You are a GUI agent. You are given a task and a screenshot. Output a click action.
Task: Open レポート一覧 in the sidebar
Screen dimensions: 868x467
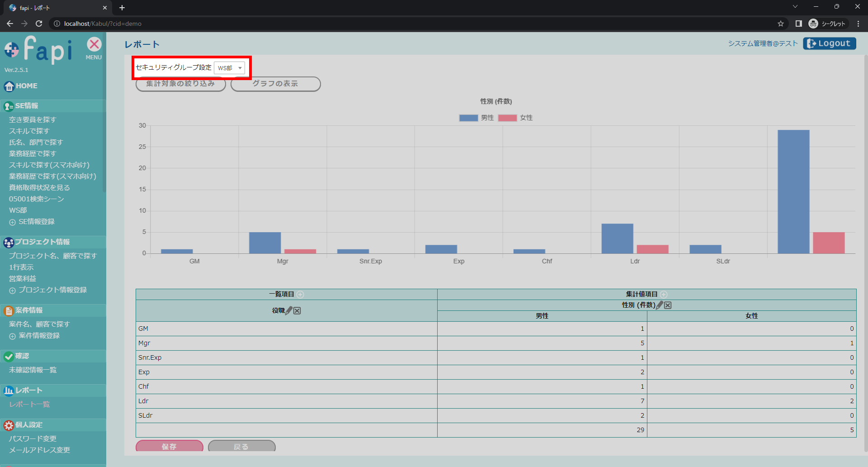pos(29,404)
